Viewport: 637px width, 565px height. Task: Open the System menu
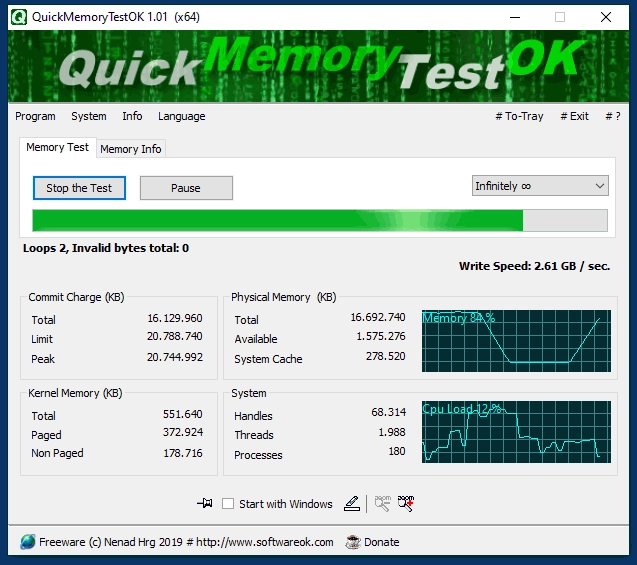(x=89, y=116)
